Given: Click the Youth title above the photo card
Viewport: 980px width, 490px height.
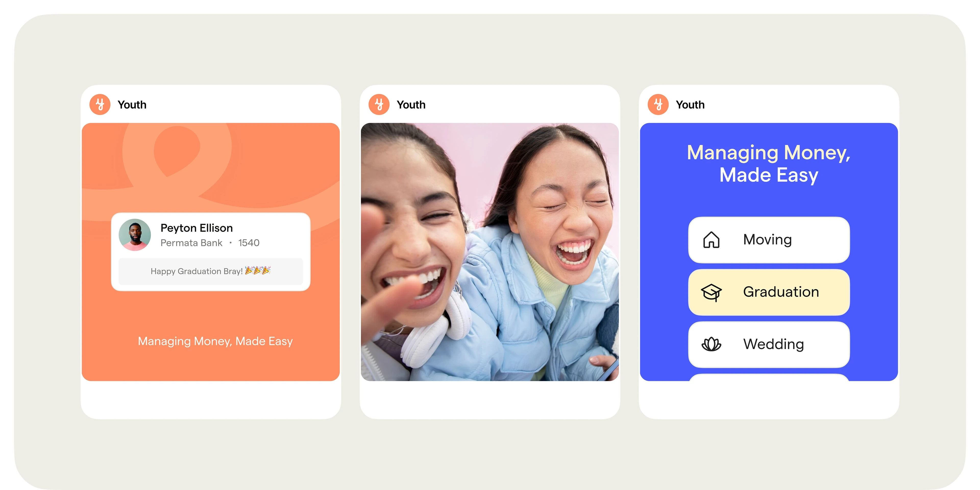Looking at the screenshot, I should [411, 105].
